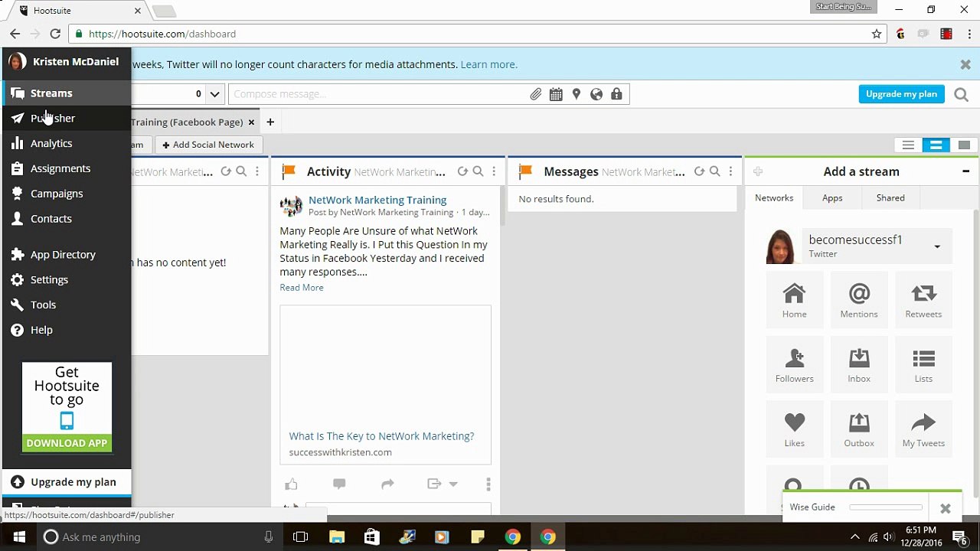Open Messages stream more options
Image resolution: width=980 pixels, height=551 pixels.
(x=730, y=171)
